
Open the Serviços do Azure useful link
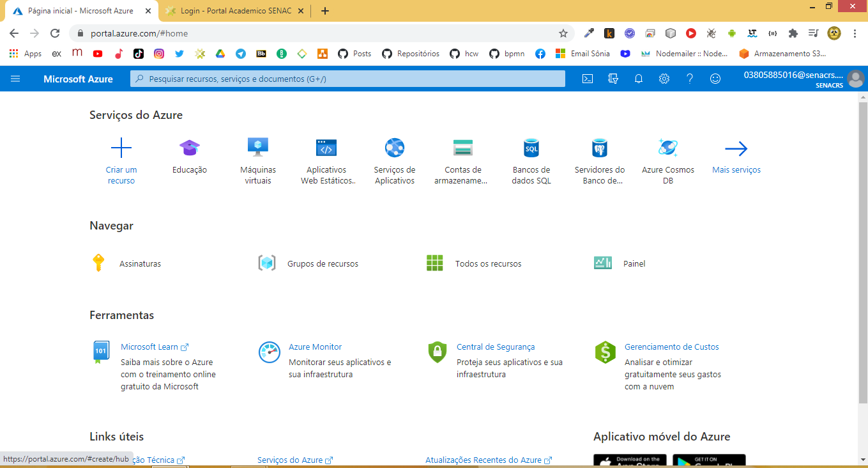[295, 460]
